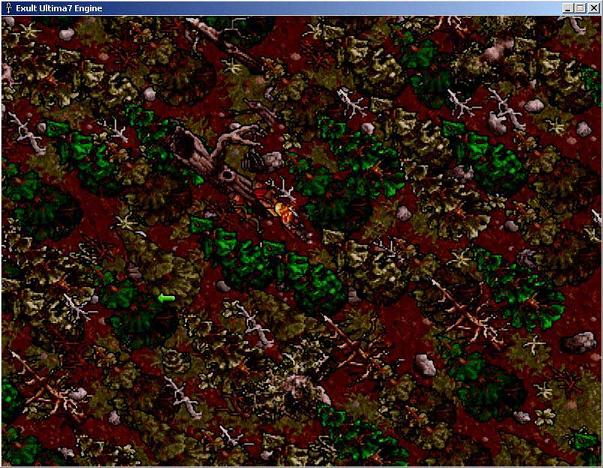Minimize the Exult window
The height and width of the screenshot is (468, 603).
click(x=567, y=8)
